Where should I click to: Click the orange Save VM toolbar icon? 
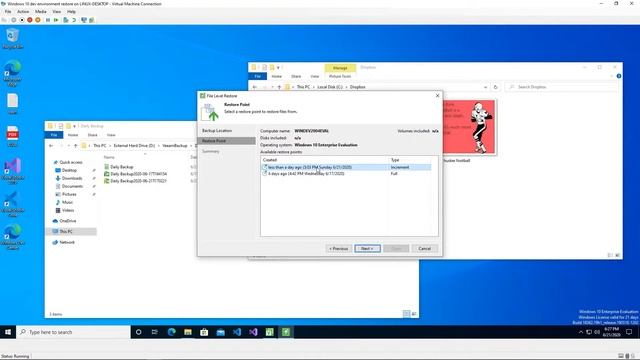click(x=38, y=20)
